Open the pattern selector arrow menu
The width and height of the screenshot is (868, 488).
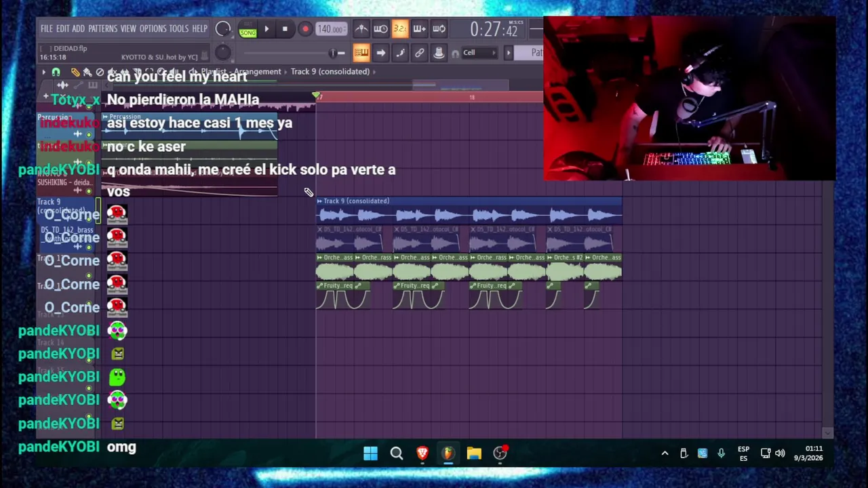tap(508, 53)
